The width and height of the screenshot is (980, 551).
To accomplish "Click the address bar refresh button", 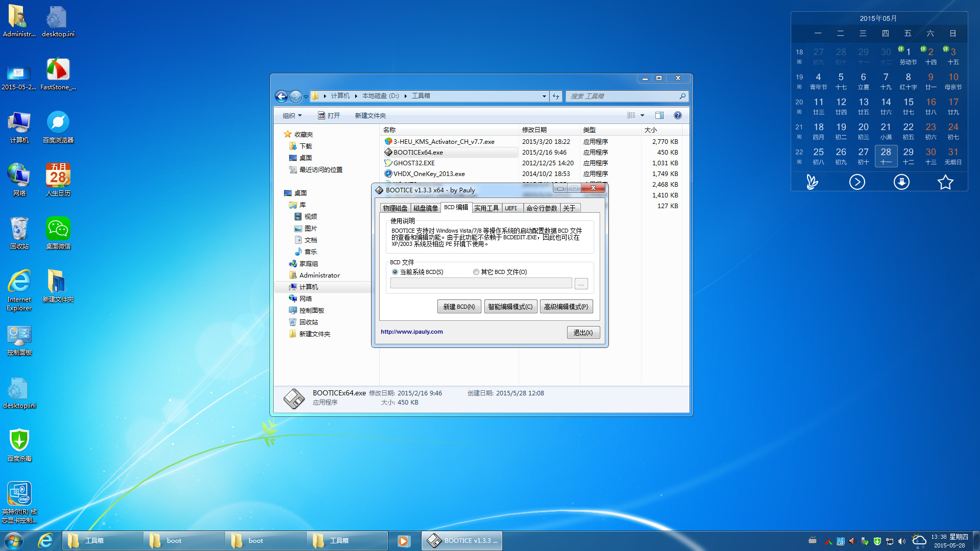I will (556, 96).
